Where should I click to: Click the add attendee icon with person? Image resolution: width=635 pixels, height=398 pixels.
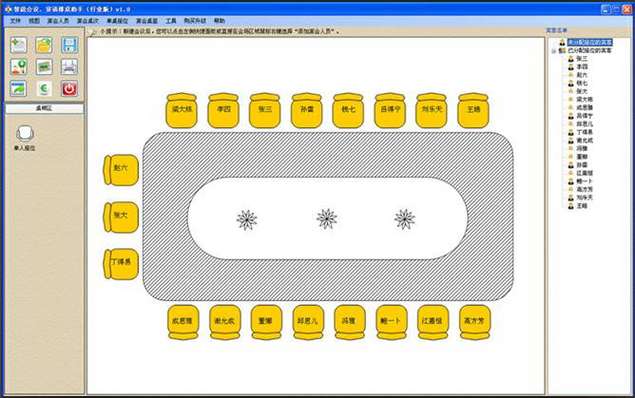coord(19,67)
